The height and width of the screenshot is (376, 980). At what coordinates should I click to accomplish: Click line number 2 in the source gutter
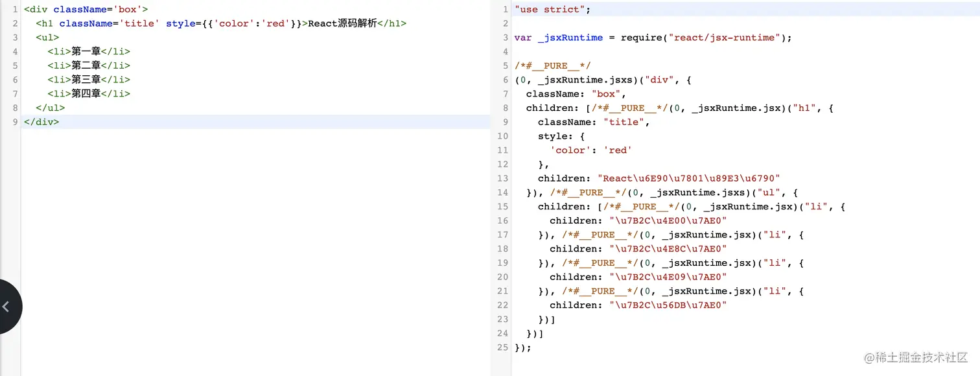15,23
